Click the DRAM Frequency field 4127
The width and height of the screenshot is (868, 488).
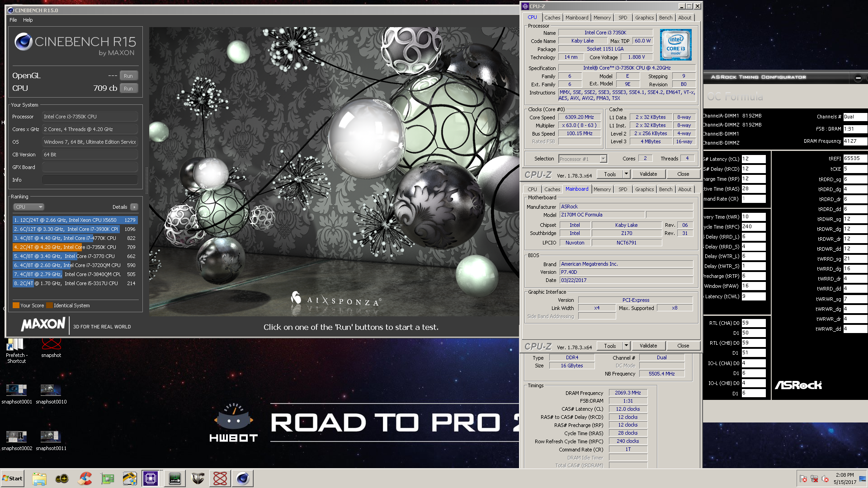coord(855,141)
